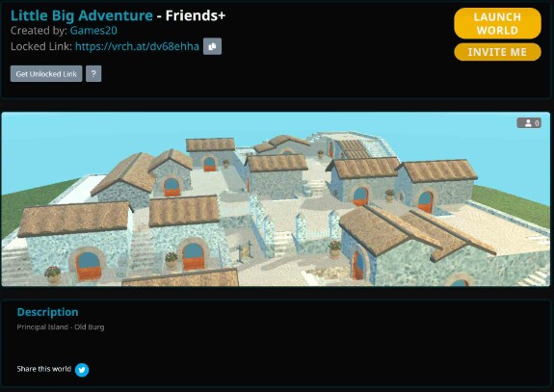Image resolution: width=554 pixels, height=392 pixels.
Task: Click the Old Burg world preview image
Action: (276, 198)
